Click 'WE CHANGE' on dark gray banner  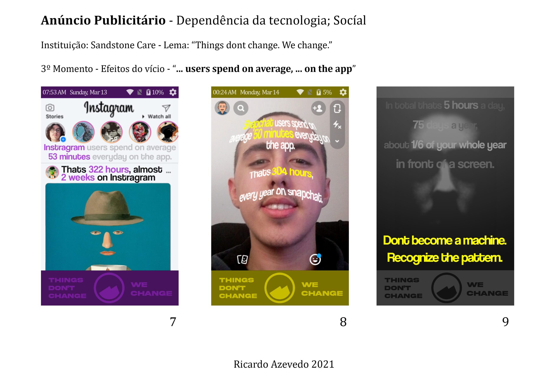click(x=487, y=289)
